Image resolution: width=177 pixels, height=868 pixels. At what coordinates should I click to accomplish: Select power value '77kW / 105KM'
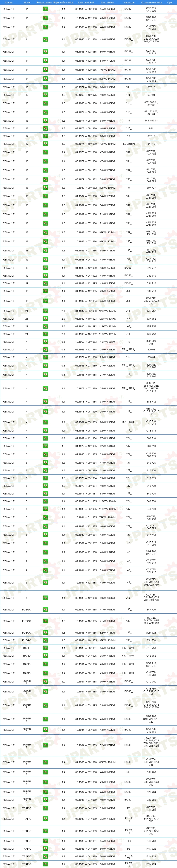(107, 70)
